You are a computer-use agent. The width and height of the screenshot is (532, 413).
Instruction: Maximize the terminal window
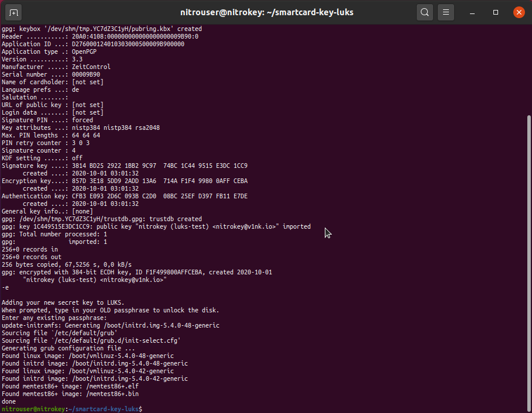(496, 12)
